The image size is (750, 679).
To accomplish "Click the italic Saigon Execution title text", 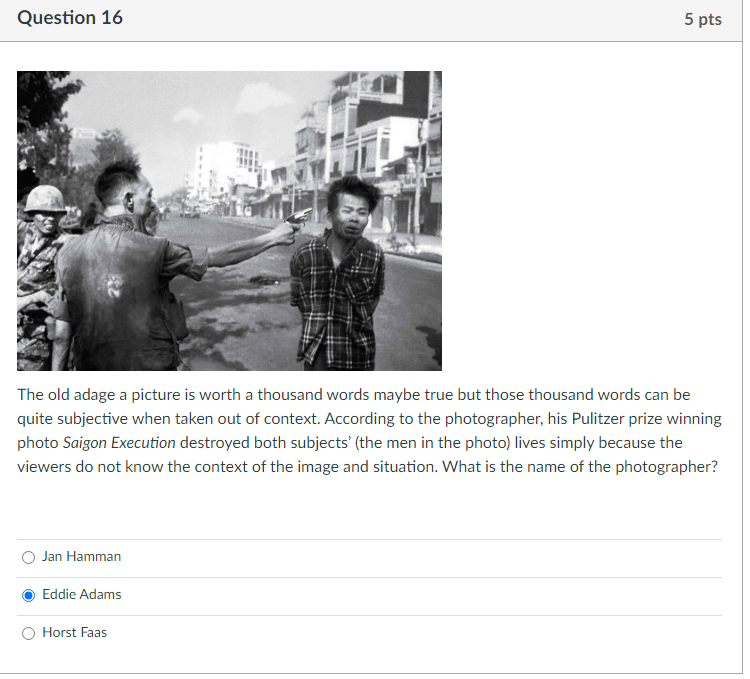I will (119, 443).
